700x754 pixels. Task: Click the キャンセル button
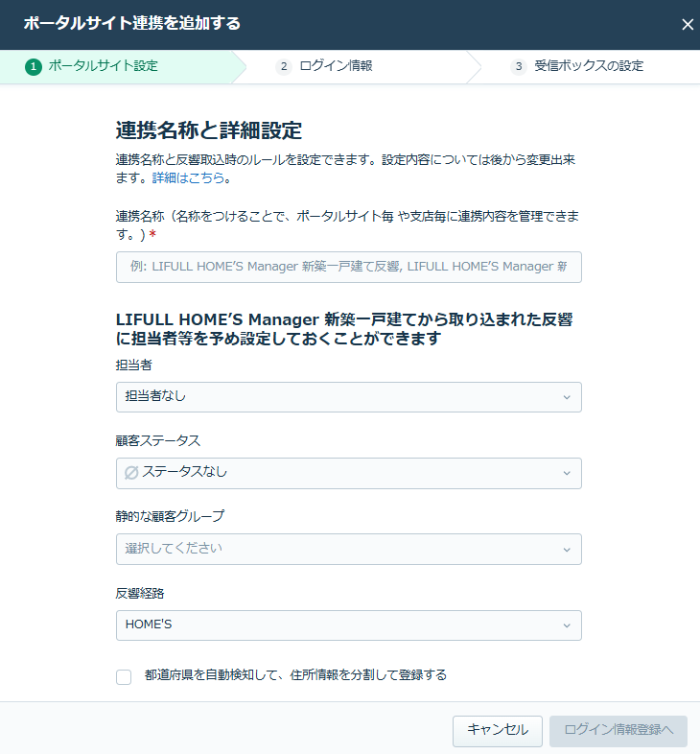[498, 731]
